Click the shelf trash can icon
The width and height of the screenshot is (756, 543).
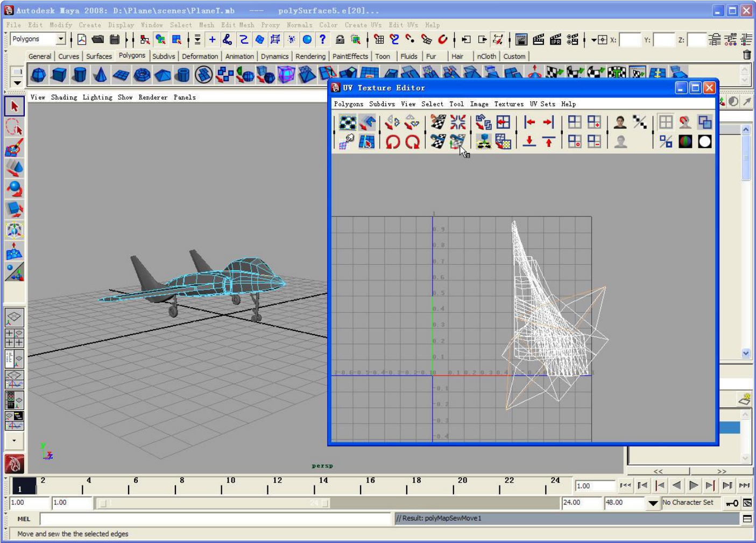(747, 55)
